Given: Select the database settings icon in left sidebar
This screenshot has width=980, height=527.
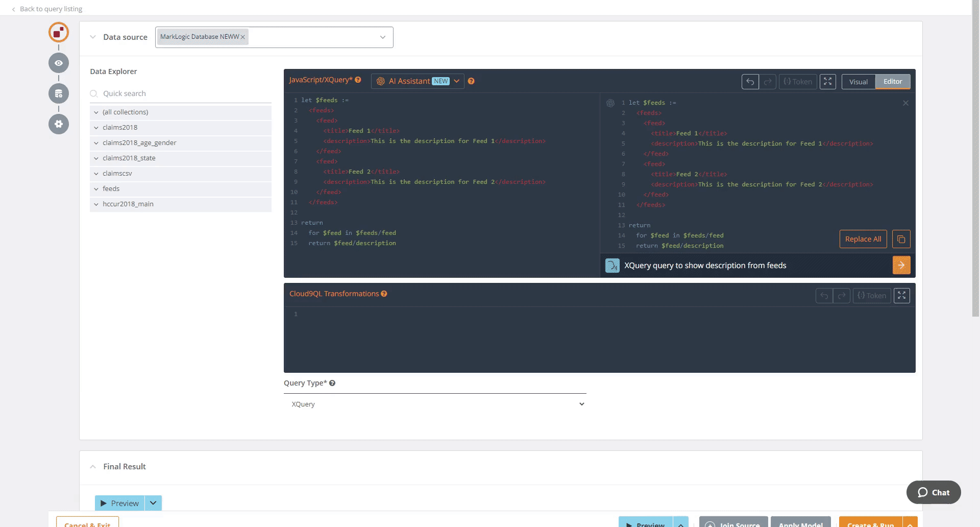Looking at the screenshot, I should click(58, 93).
